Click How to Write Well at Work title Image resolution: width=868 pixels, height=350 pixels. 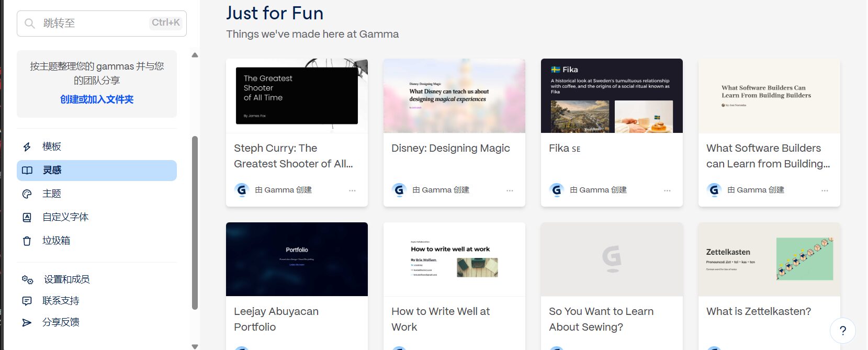[x=441, y=319]
